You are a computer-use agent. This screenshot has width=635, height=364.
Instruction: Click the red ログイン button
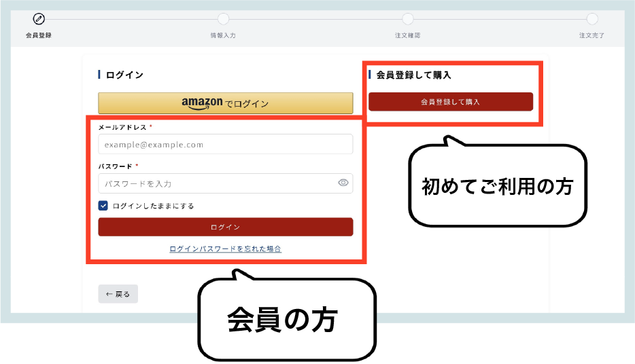(x=226, y=227)
